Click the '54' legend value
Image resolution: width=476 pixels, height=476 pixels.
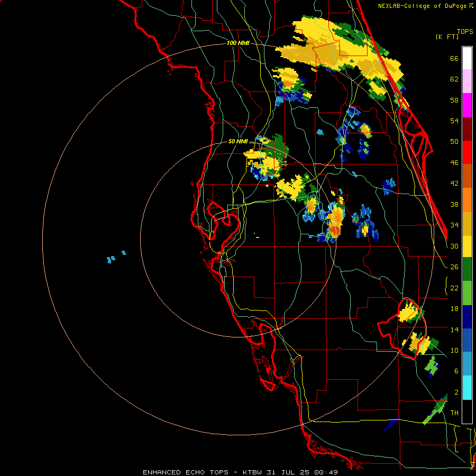(x=454, y=121)
